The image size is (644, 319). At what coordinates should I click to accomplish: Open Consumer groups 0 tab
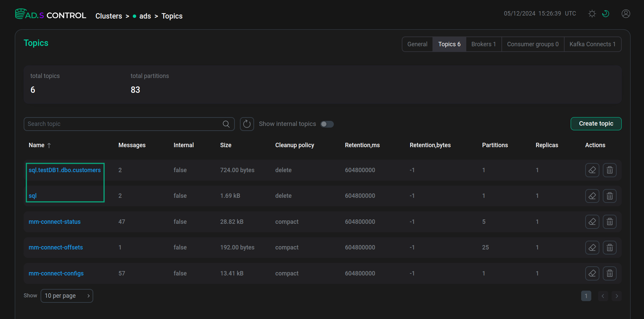533,44
